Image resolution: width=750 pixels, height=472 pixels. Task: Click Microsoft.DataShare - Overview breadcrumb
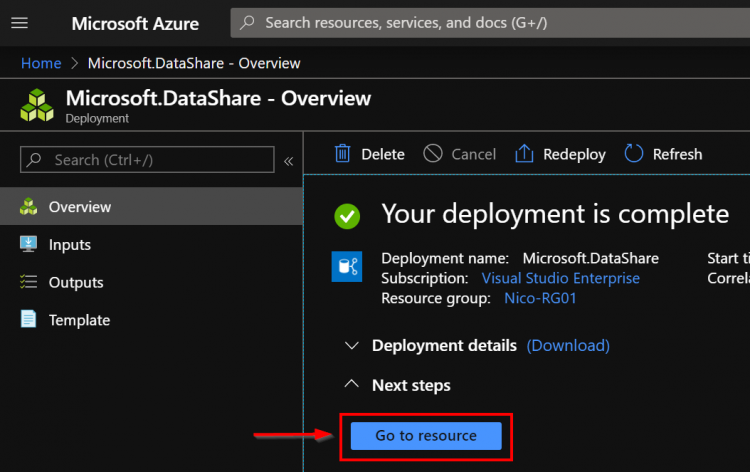194,63
